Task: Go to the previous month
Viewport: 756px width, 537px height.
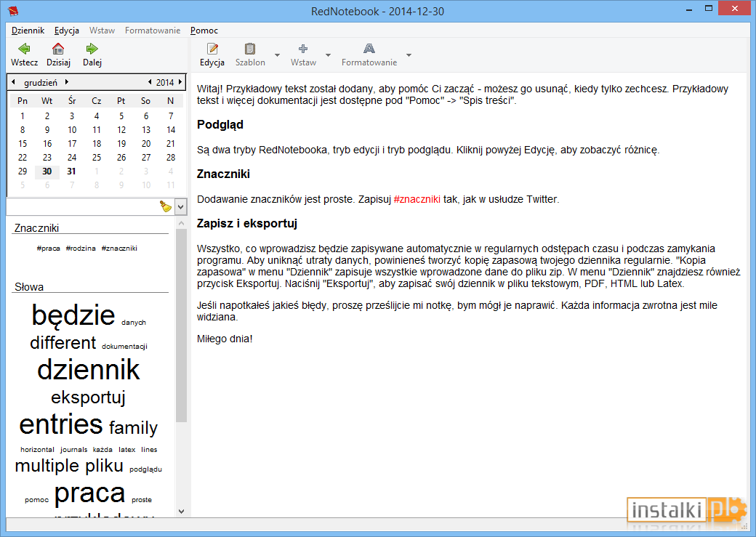Action: pyautogui.click(x=14, y=82)
